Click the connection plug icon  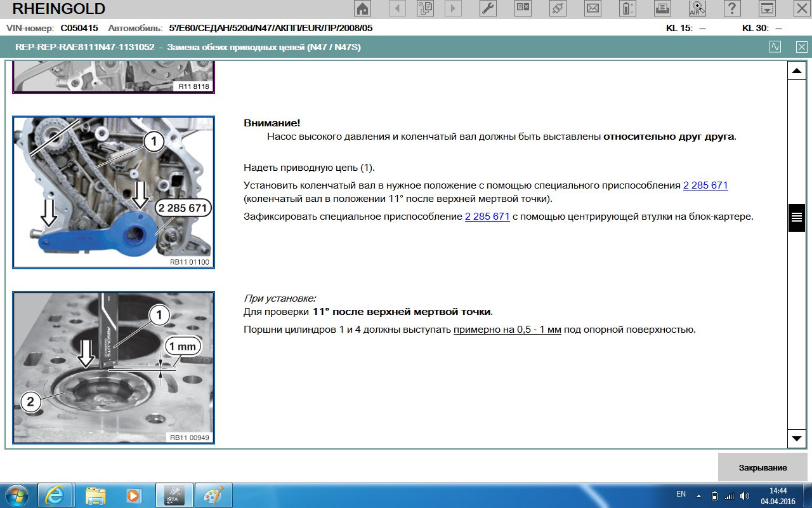click(x=558, y=8)
